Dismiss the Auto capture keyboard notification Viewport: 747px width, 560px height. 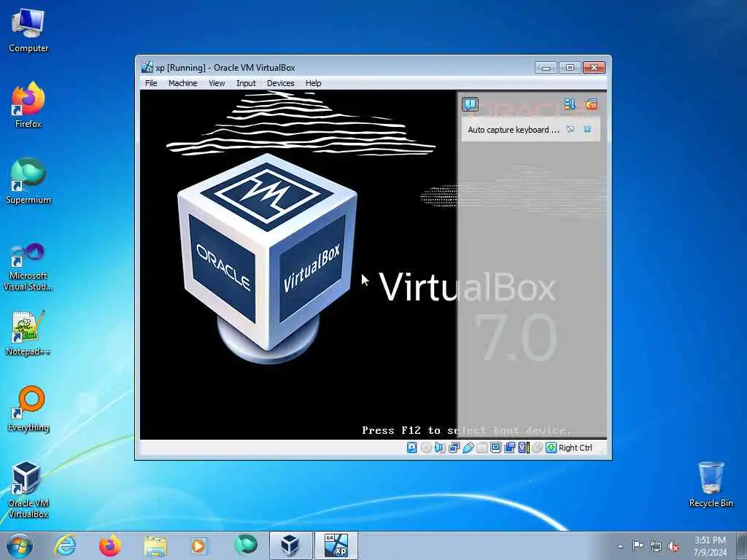587,130
